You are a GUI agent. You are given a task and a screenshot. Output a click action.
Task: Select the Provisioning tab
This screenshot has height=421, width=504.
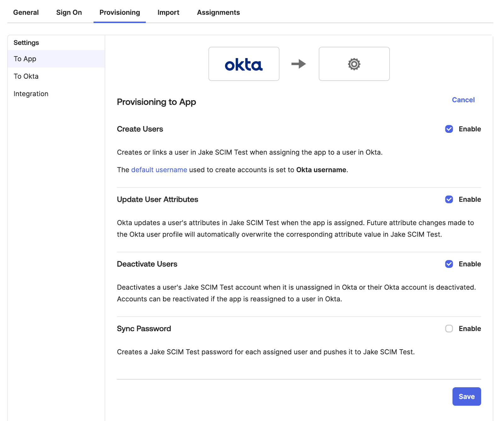(119, 12)
